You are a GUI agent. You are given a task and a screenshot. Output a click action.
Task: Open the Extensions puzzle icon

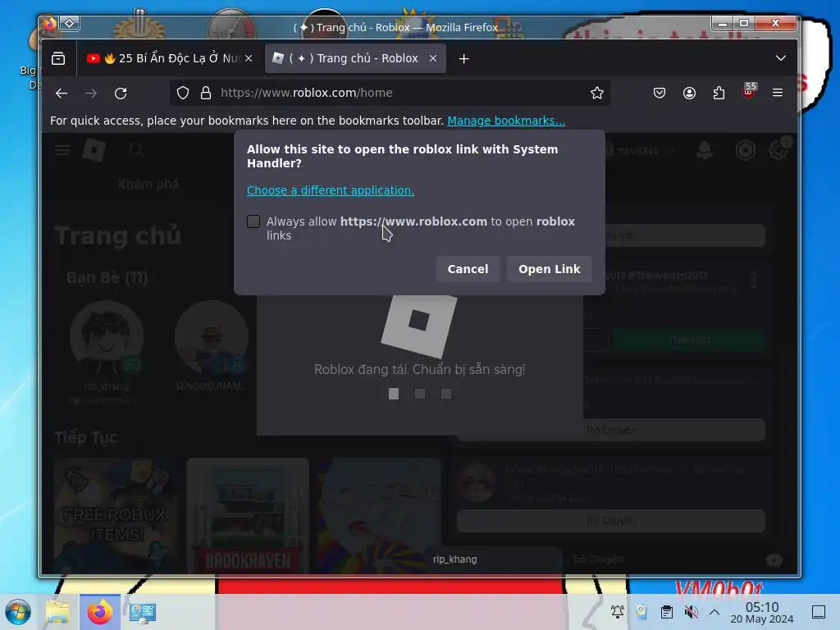click(719, 93)
